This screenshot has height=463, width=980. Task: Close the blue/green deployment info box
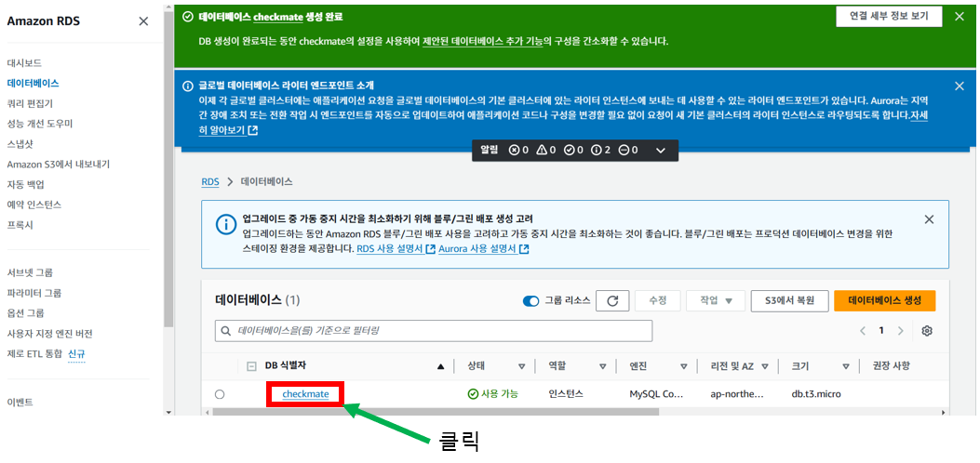(929, 219)
